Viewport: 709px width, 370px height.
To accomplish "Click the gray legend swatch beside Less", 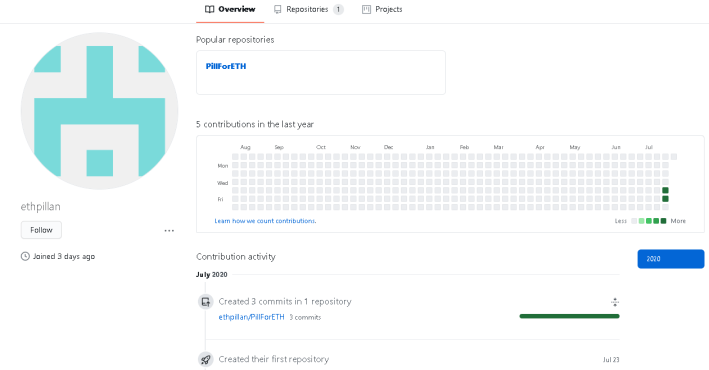I will coord(634,221).
